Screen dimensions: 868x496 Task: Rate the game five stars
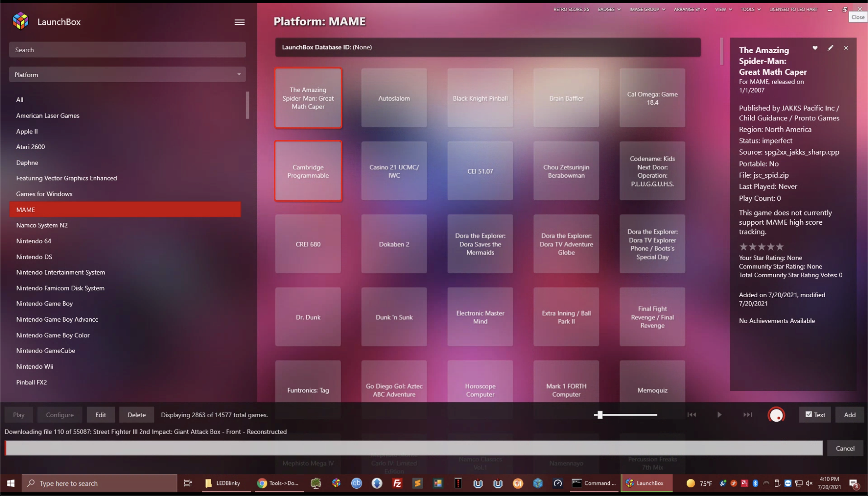pos(779,247)
